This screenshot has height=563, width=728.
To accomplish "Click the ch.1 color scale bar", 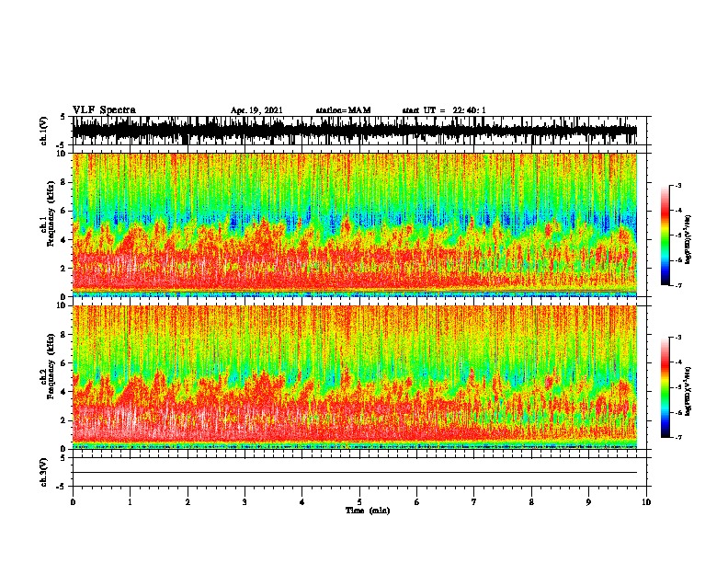I will point(665,236).
